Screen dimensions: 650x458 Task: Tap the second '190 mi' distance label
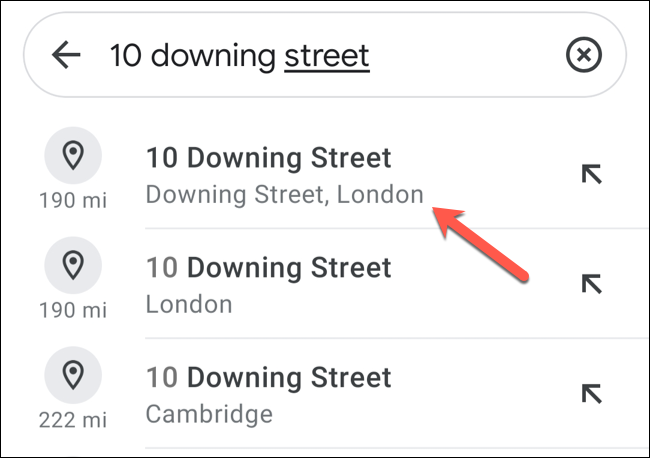pos(73,312)
